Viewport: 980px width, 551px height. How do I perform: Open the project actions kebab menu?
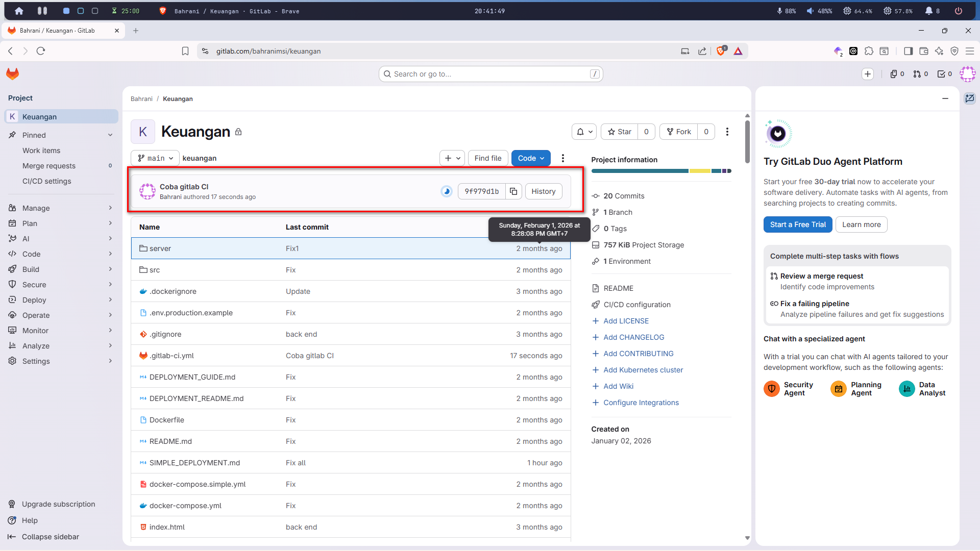tap(727, 132)
